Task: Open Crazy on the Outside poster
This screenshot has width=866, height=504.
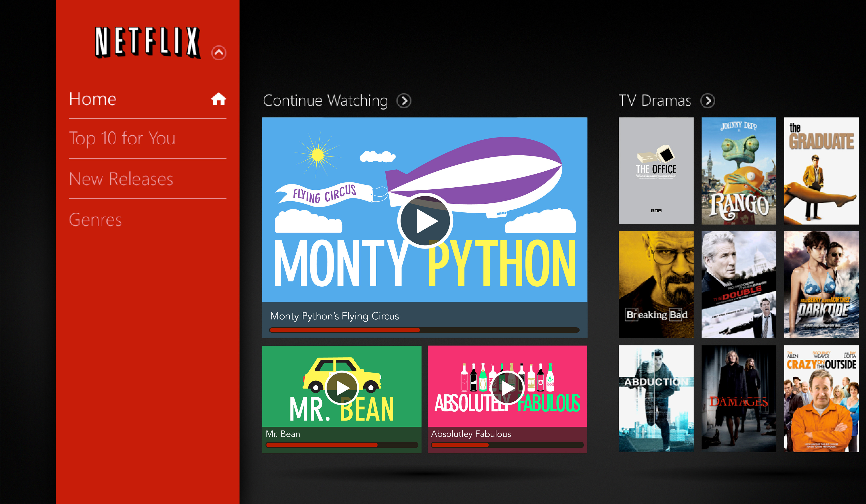Action: point(821,398)
